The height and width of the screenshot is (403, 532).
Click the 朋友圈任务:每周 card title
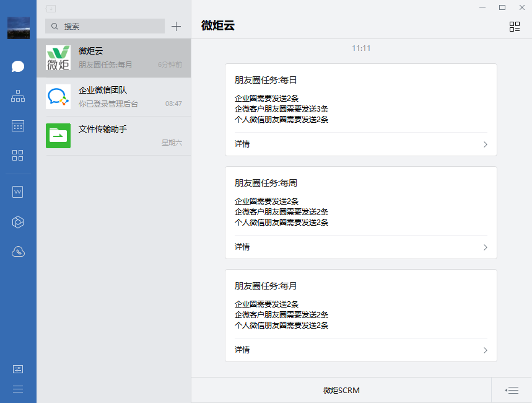[266, 183]
